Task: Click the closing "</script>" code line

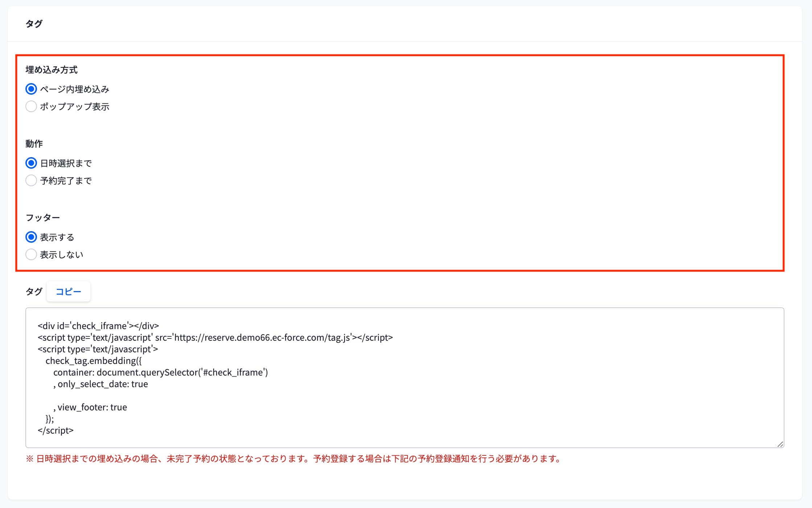Action: pos(56,430)
